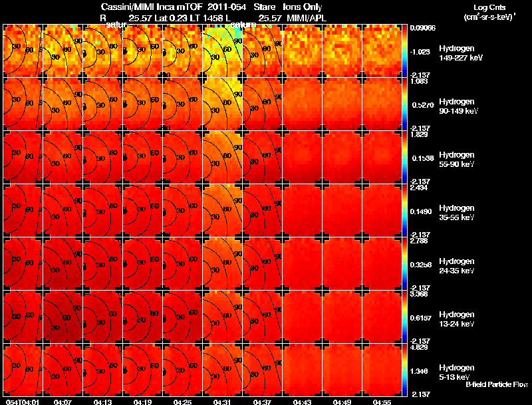Click the color bar beside Hydrogen 5-13 keV
This screenshot has width=532, height=405.
(x=404, y=370)
